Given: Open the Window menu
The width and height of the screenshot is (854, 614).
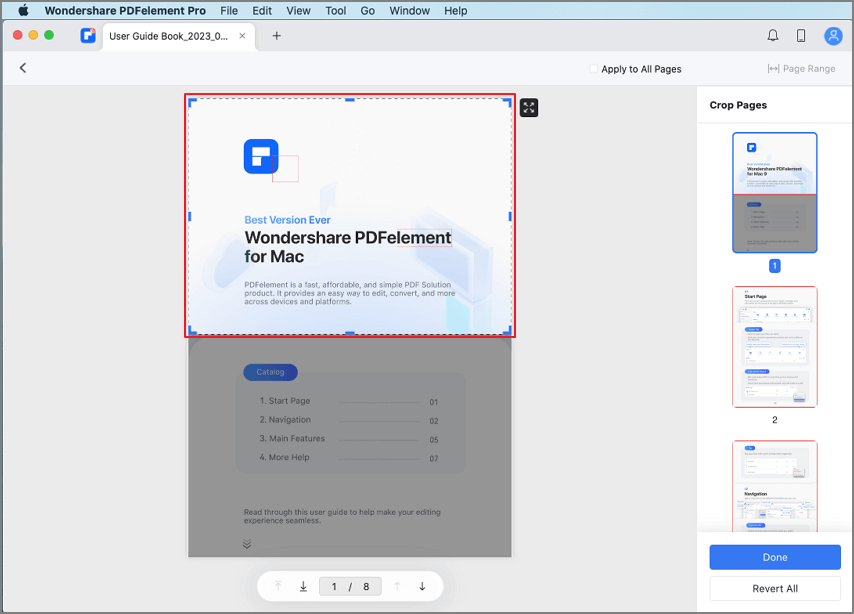Looking at the screenshot, I should (x=410, y=10).
